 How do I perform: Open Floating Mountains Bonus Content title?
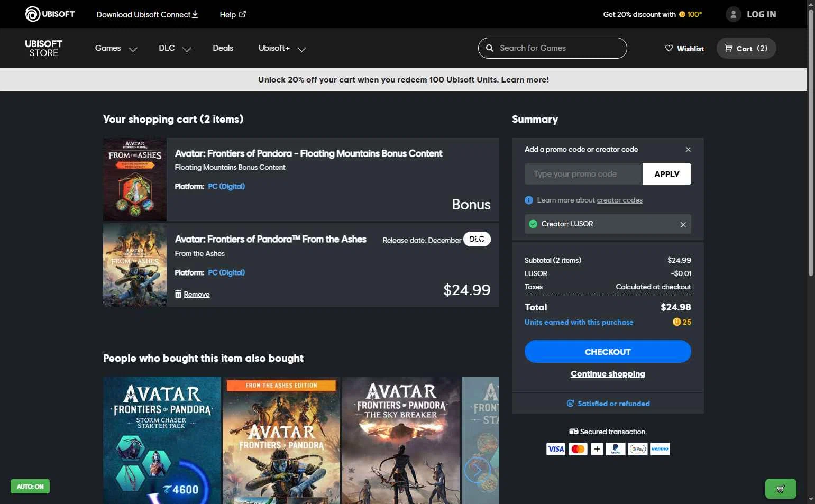pos(308,153)
